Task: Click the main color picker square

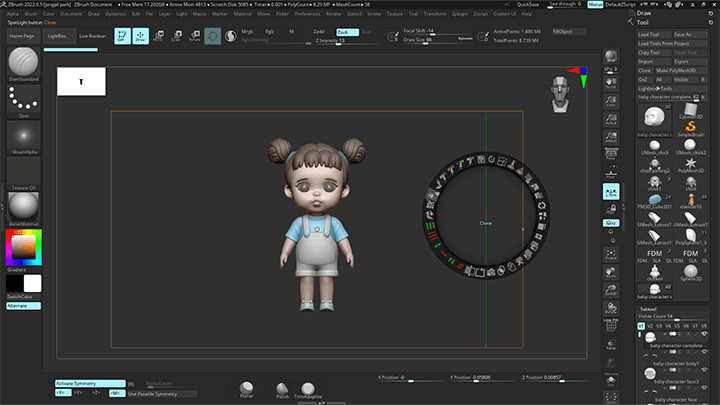Action: click(x=23, y=247)
